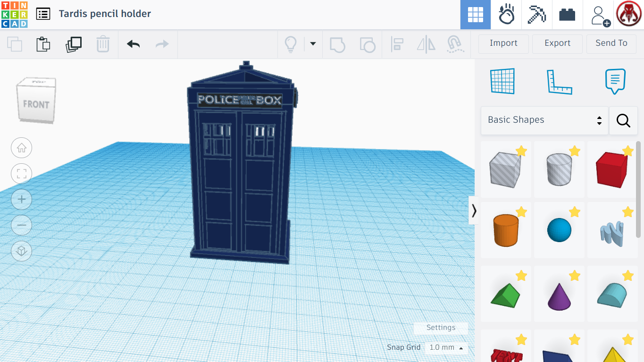The height and width of the screenshot is (362, 644).
Task: Click the Copy icon
Action: pos(15,44)
